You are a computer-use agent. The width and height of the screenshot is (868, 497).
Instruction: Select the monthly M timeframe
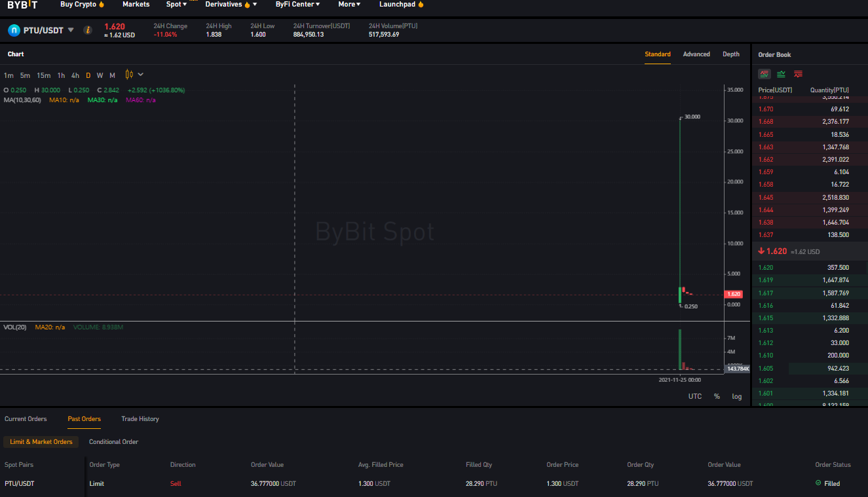click(112, 75)
